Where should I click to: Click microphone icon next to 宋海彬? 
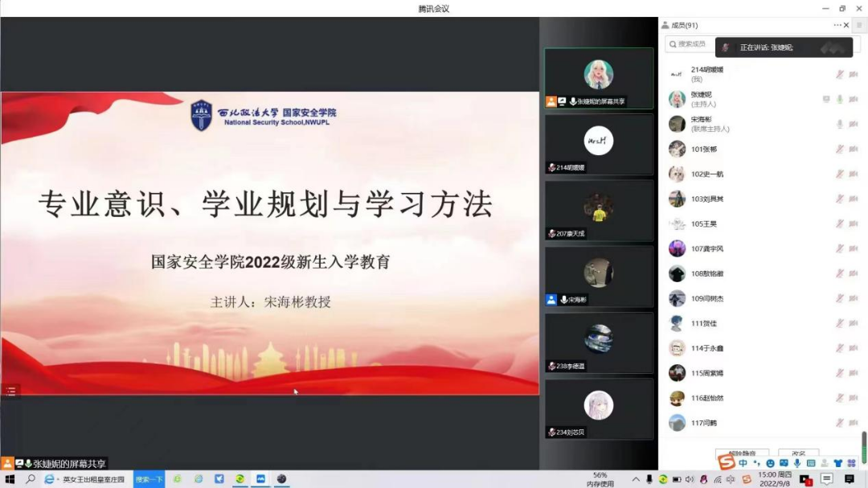[840, 124]
